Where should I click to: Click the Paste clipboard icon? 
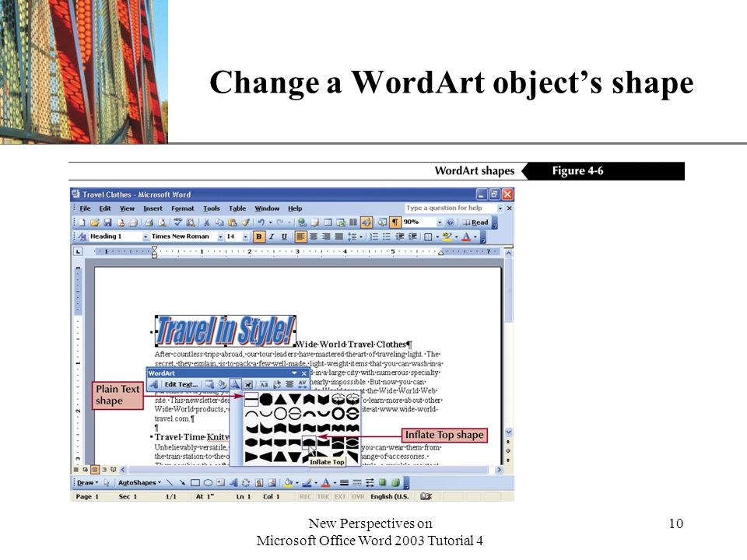point(232,222)
